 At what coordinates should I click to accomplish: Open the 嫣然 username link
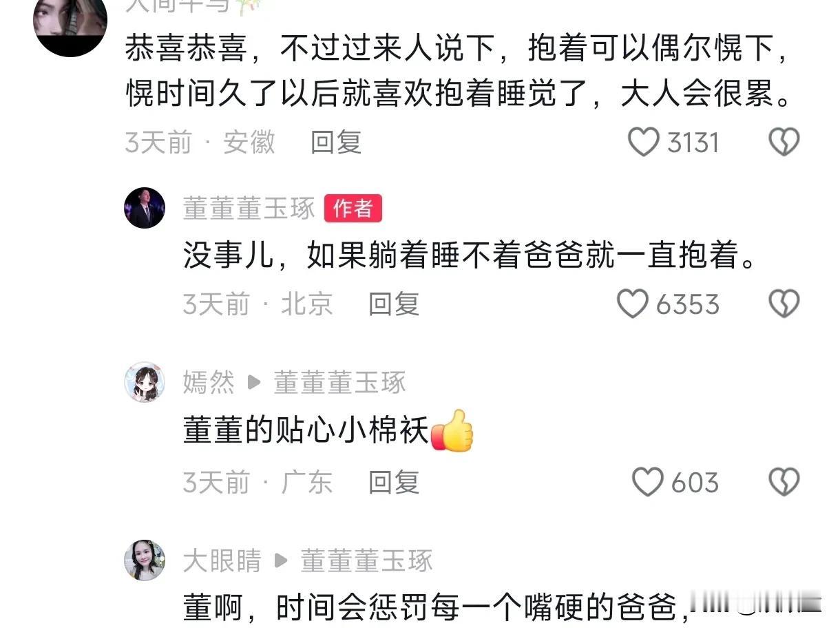point(209,383)
